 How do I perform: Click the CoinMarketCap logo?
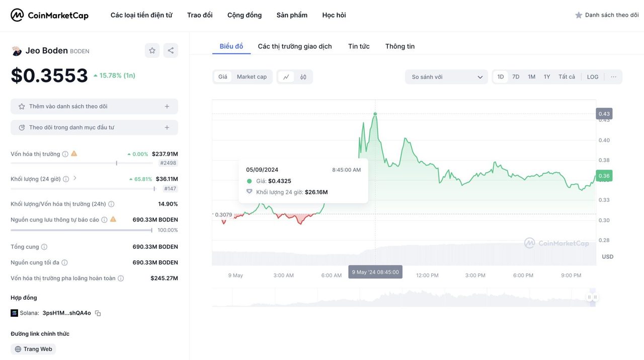pos(49,15)
